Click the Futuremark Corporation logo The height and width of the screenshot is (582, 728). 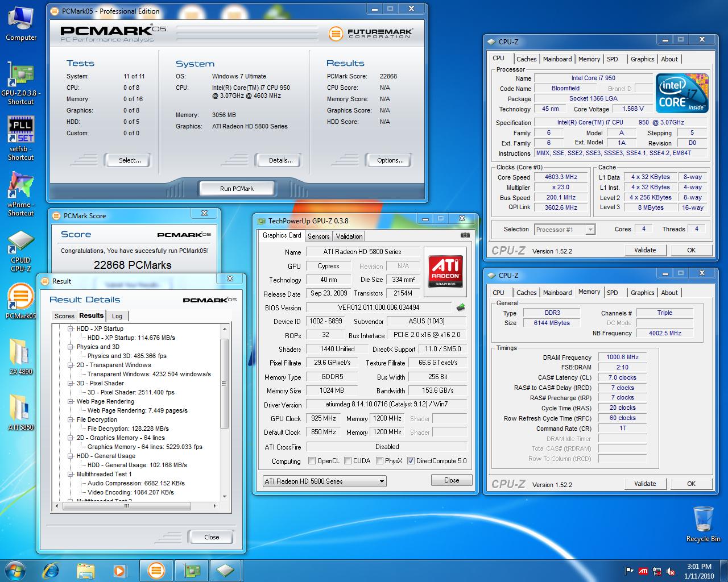point(370,34)
